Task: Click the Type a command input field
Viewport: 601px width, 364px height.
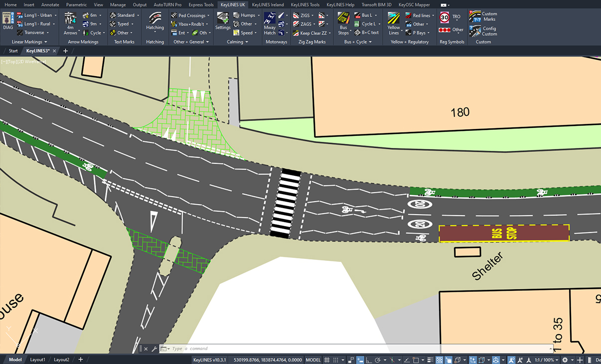Action: [x=224, y=349]
